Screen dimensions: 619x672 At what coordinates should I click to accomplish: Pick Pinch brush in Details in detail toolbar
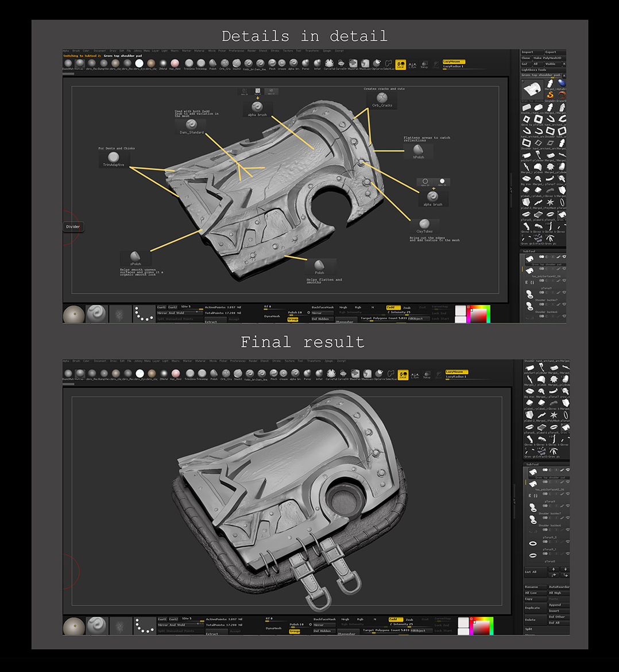pyautogui.click(x=272, y=63)
